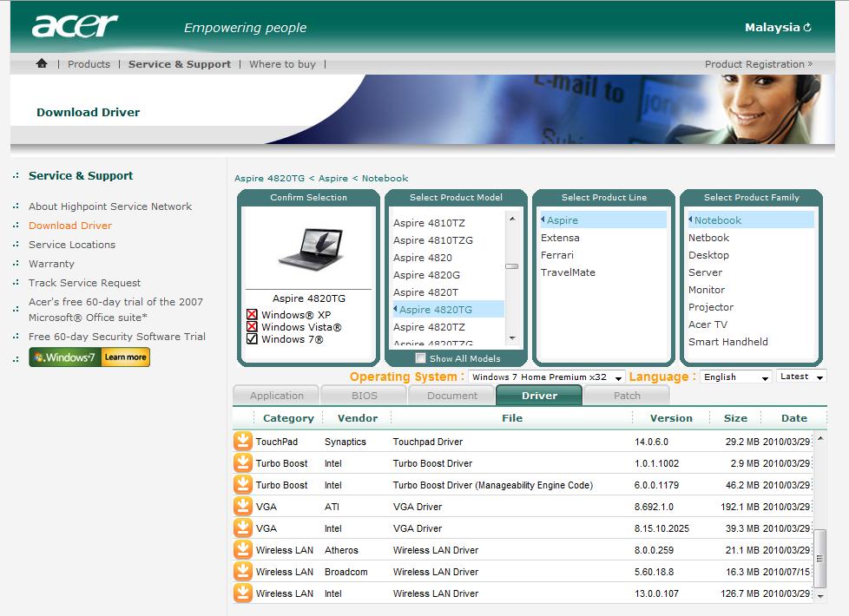The height and width of the screenshot is (616, 849).
Task: Open the Language dropdown
Action: 736,377
